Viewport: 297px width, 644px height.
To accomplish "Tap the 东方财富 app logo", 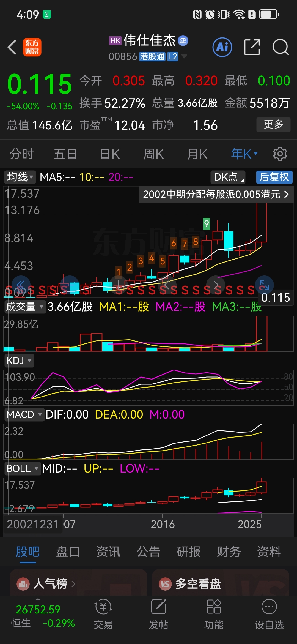I will 32,47.
